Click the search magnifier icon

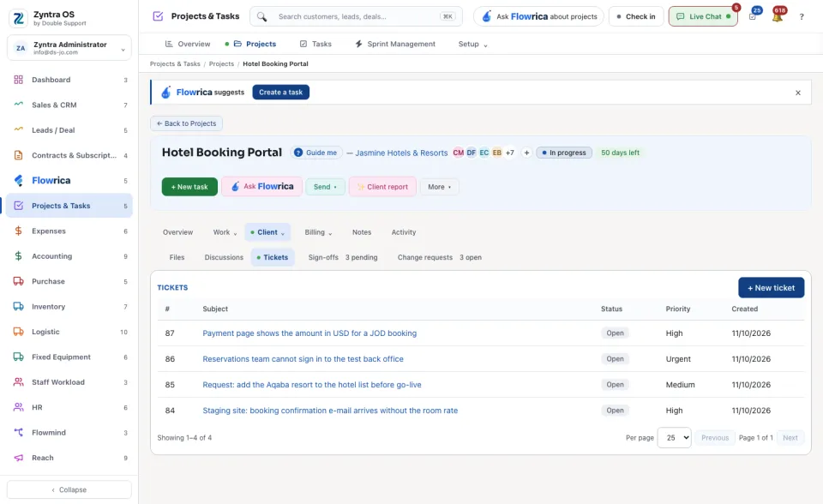[x=262, y=17]
